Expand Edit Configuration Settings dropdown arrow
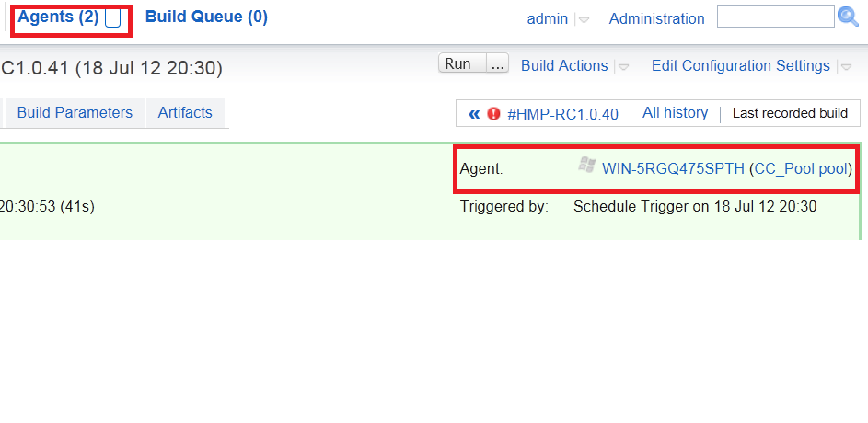 (846, 67)
